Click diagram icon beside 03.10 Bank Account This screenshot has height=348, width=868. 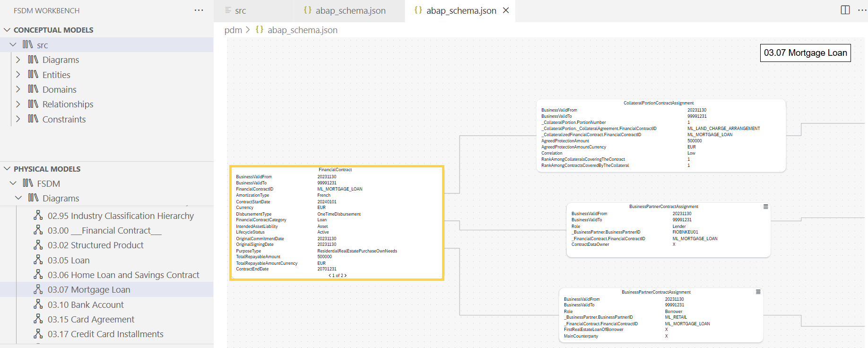(38, 304)
